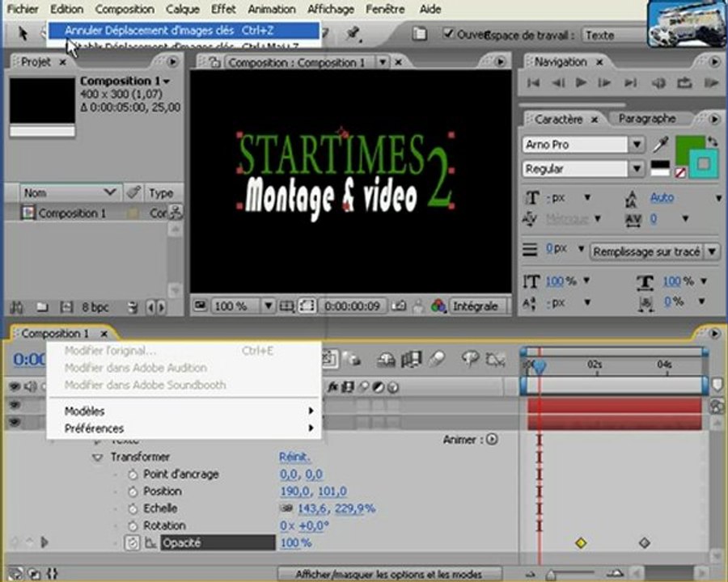The width and height of the screenshot is (728, 582).
Task: Pick a color with the eyedropper
Action: (x=660, y=145)
